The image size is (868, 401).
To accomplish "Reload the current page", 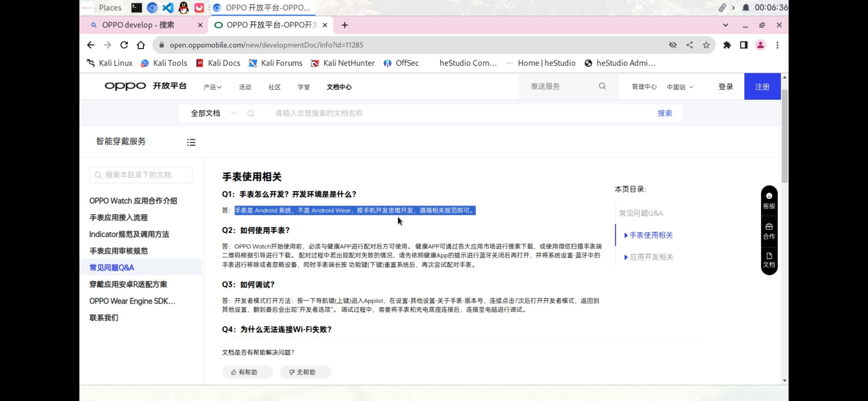I will click(124, 45).
